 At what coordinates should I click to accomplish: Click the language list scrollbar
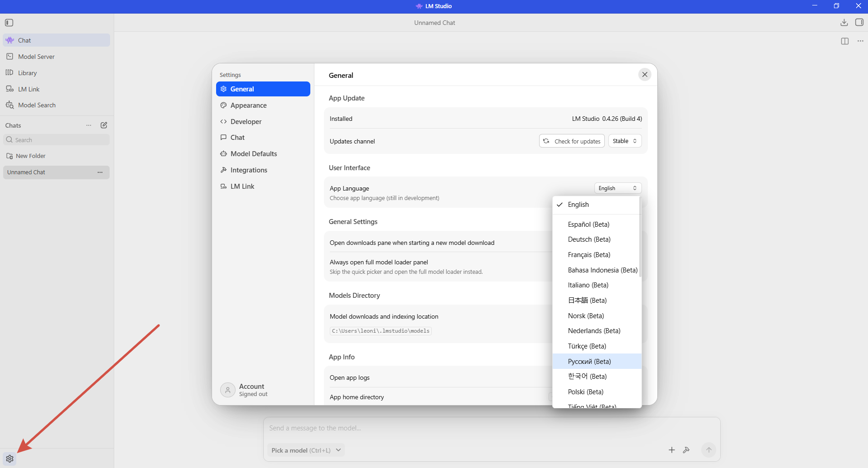pyautogui.click(x=640, y=237)
